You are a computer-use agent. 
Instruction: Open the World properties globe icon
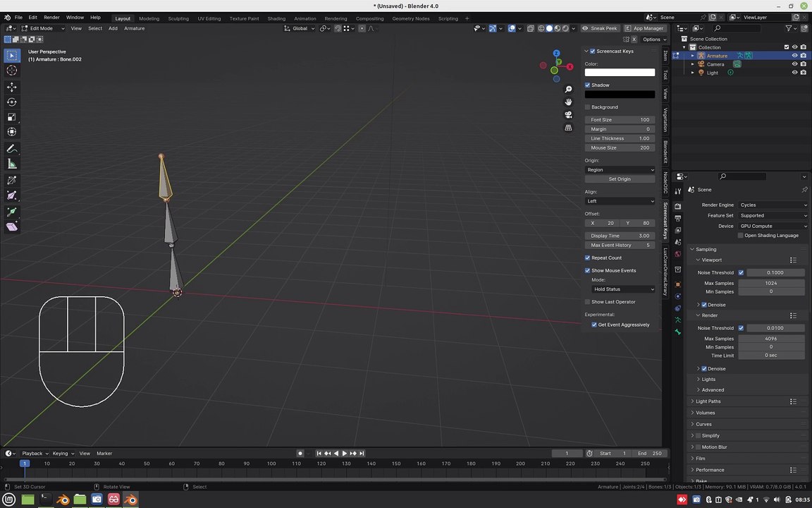click(678, 254)
